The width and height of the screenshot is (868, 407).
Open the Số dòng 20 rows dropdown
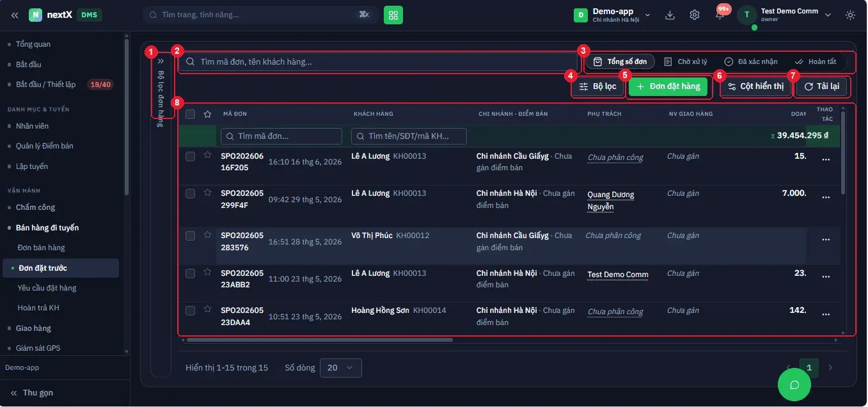(x=340, y=367)
